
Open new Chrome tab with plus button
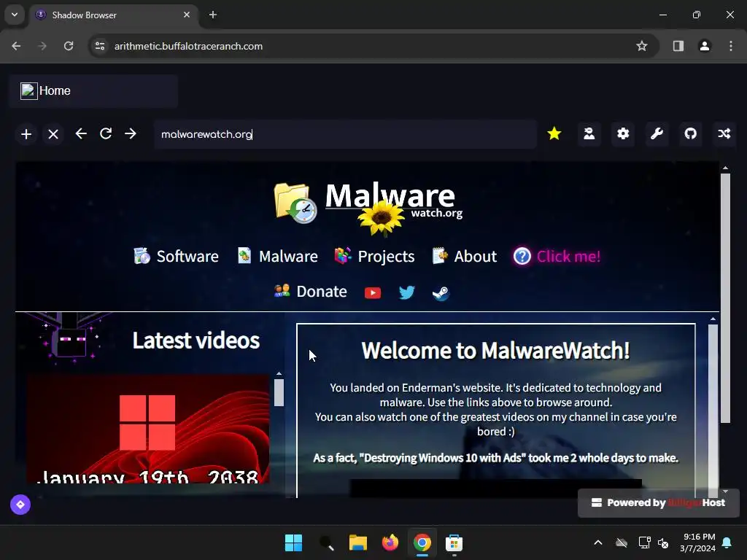[213, 15]
